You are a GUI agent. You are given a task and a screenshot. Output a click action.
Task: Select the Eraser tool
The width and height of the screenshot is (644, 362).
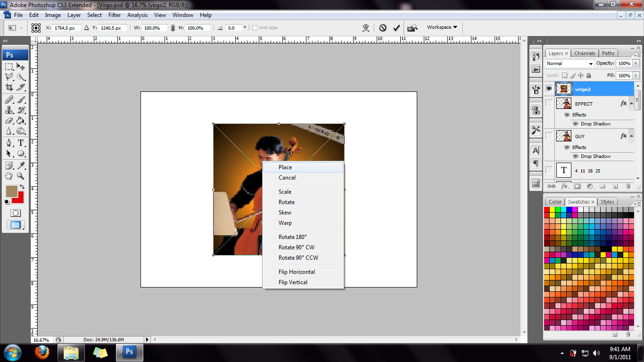(9, 121)
